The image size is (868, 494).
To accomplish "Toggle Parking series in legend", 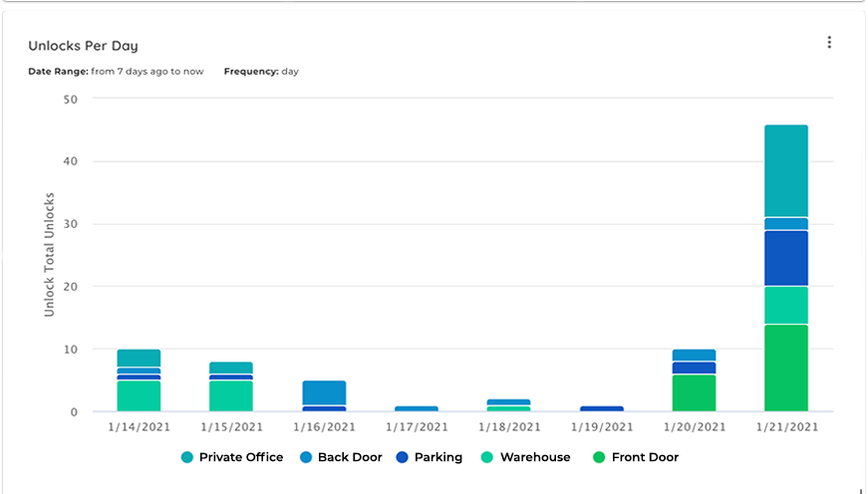I will [x=430, y=457].
